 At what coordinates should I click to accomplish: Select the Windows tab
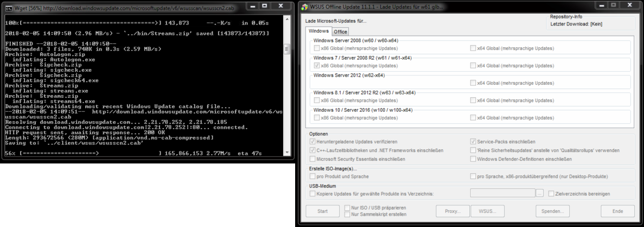click(318, 31)
